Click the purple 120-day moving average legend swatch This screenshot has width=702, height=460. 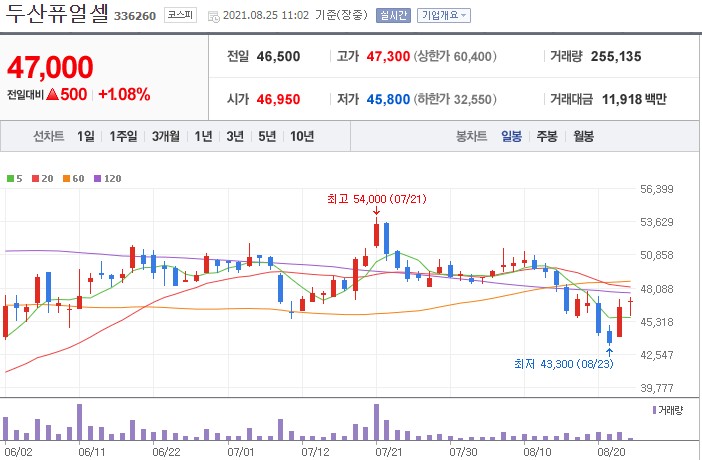click(98, 179)
